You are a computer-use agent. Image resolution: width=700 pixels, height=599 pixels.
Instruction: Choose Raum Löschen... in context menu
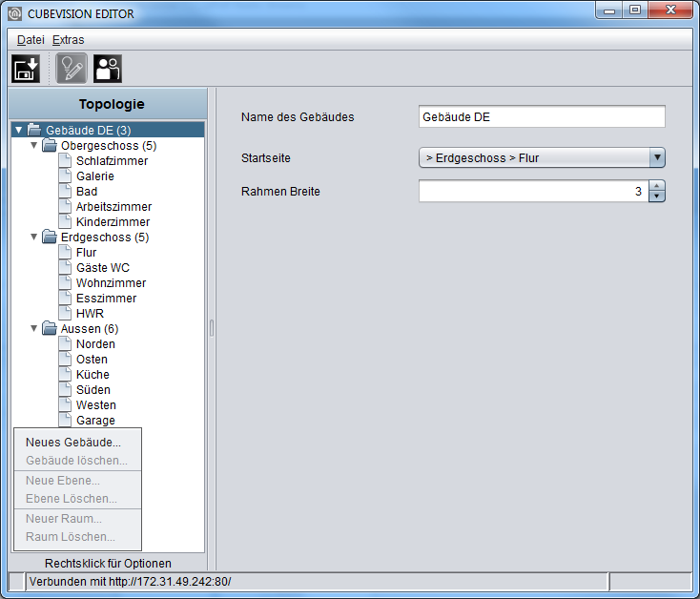coord(77,536)
